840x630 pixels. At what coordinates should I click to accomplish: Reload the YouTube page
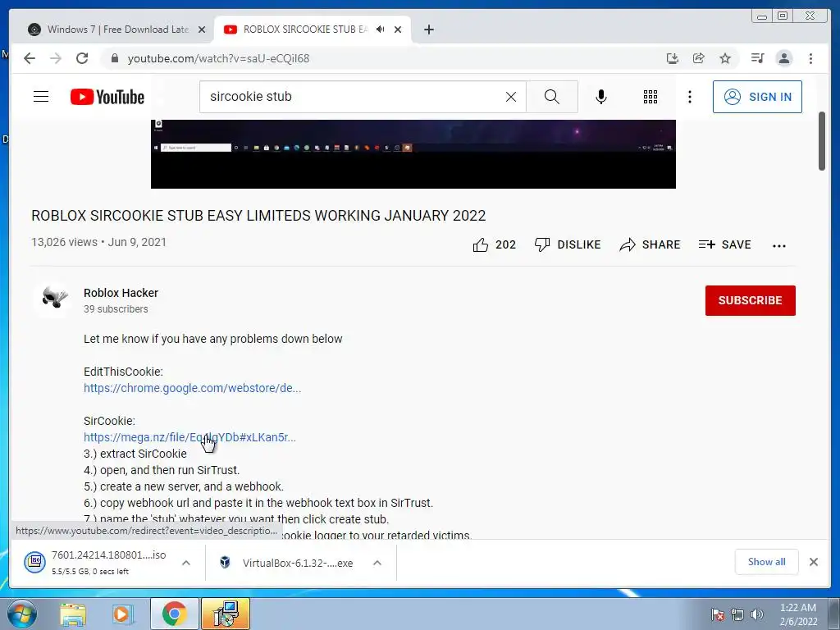(82, 58)
